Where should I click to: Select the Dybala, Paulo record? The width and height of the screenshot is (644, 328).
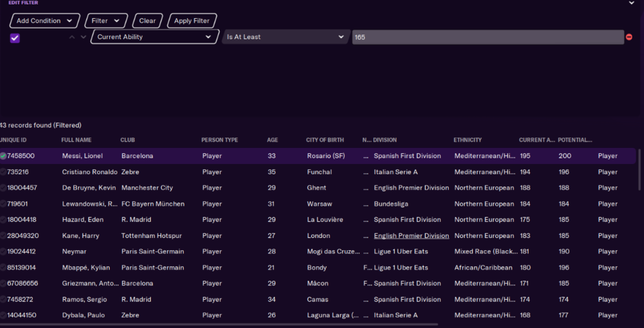[x=83, y=315]
